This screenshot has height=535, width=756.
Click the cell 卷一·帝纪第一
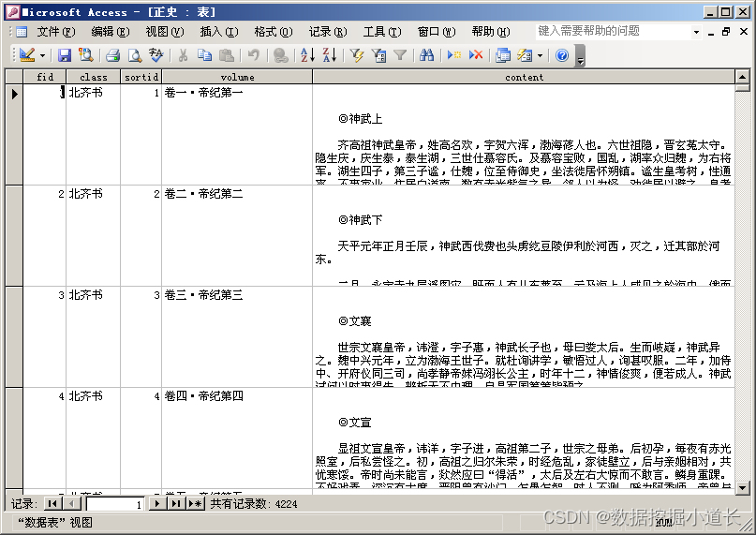tap(237, 134)
